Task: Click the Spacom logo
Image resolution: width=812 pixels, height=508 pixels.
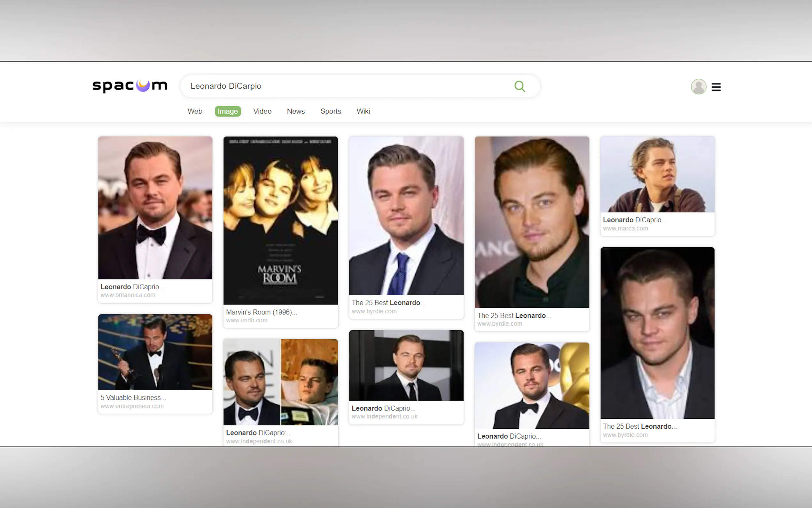Action: coord(130,86)
